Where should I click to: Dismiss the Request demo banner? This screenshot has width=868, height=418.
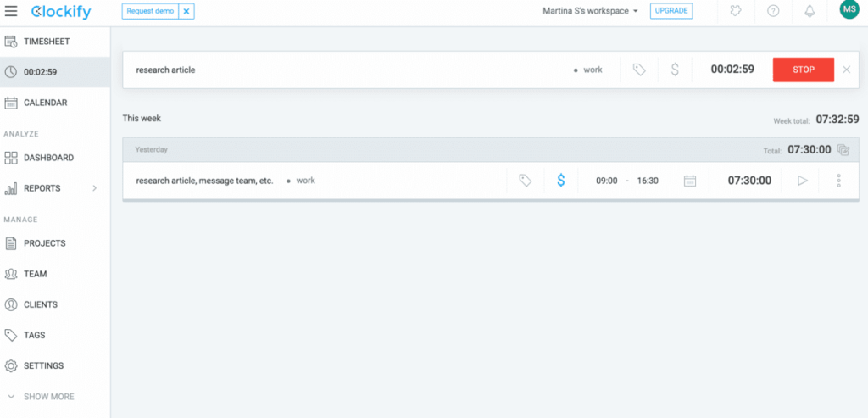186,11
